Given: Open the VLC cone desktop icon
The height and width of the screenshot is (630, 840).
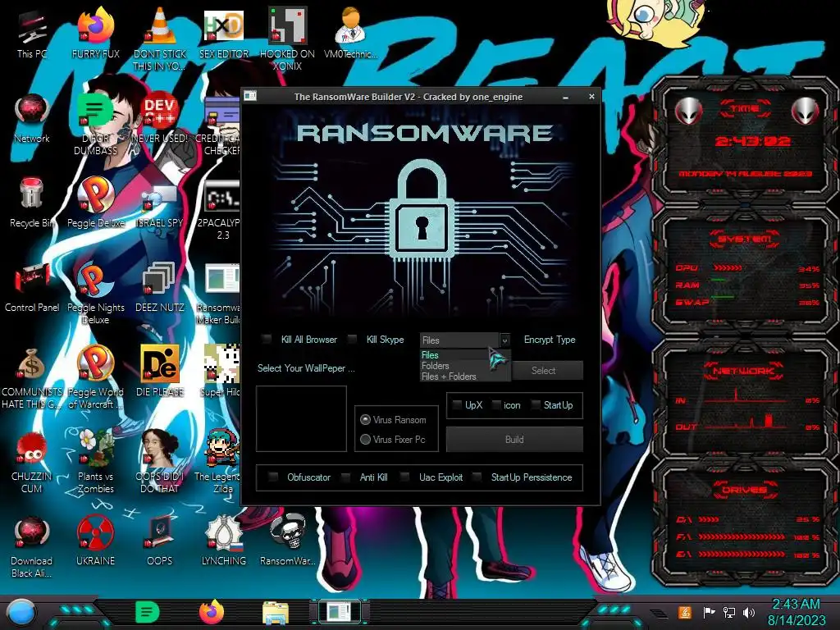Looking at the screenshot, I should [160, 39].
